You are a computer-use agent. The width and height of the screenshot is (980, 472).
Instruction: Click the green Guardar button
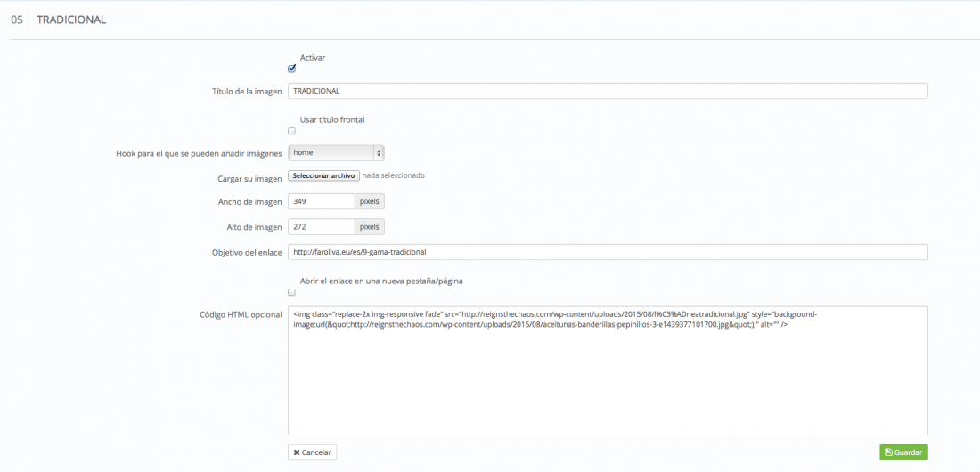pyautogui.click(x=903, y=452)
